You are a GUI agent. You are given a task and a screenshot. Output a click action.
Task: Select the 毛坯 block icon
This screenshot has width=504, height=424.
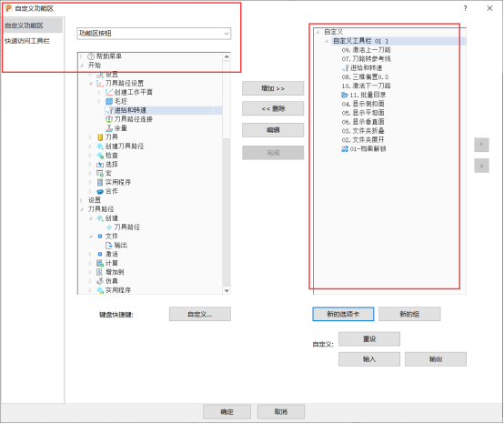tap(109, 102)
